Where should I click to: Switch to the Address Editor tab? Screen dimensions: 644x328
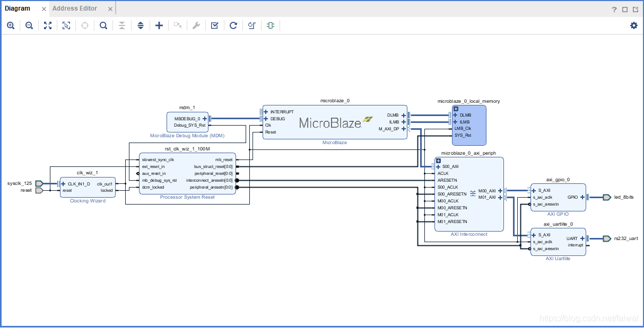tap(75, 8)
